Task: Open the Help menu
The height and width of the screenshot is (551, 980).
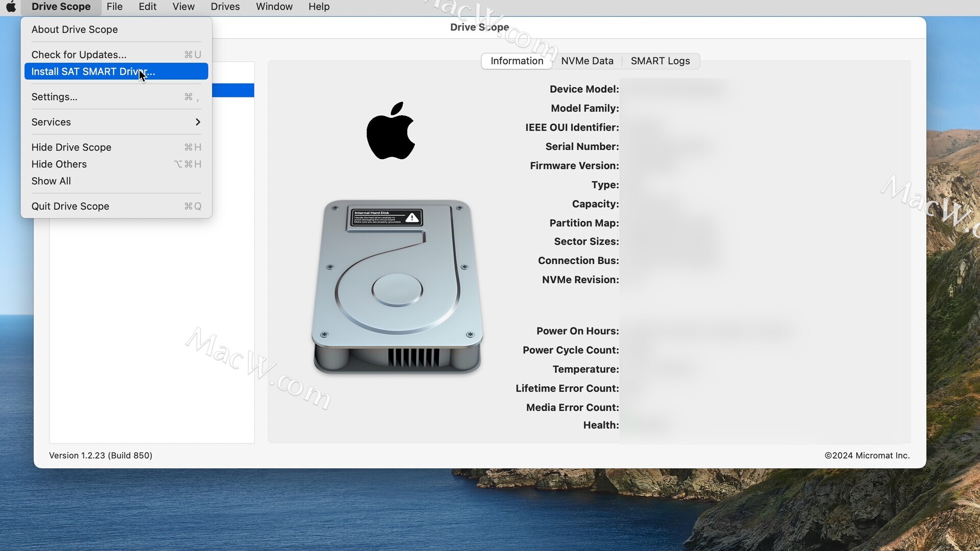Action: pos(319,7)
